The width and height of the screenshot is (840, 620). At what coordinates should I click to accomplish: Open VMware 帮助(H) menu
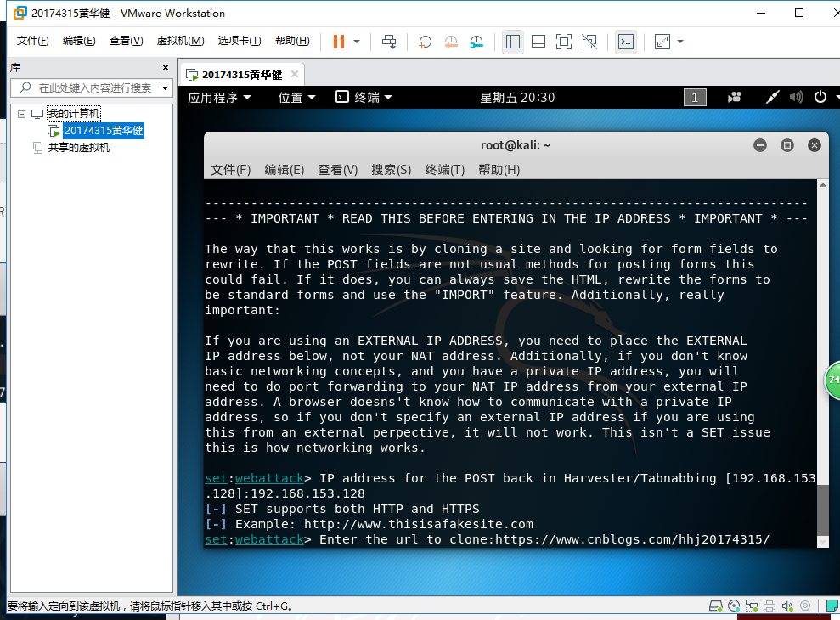click(292, 41)
